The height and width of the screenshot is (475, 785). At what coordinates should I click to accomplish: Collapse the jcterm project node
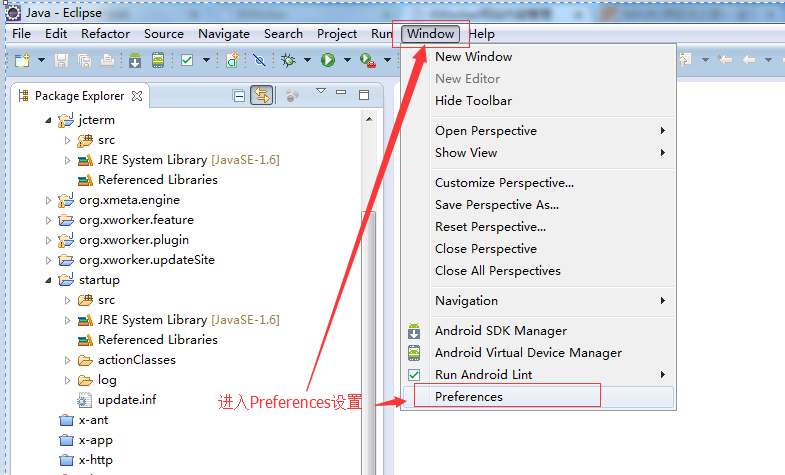(x=48, y=120)
